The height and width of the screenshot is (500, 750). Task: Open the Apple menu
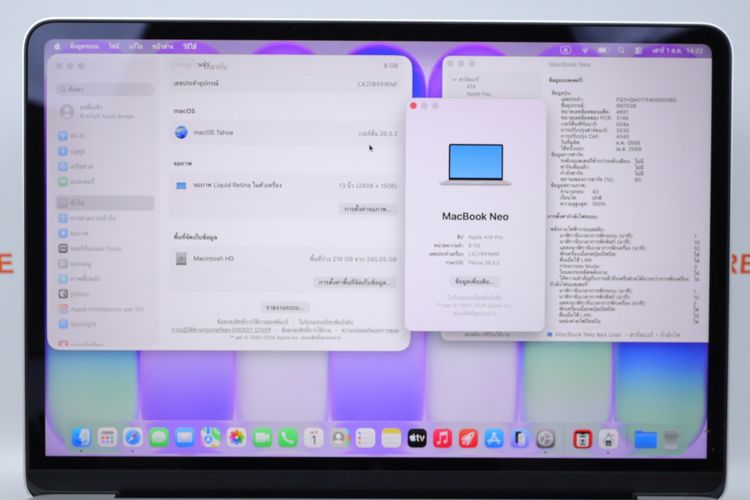click(x=57, y=46)
